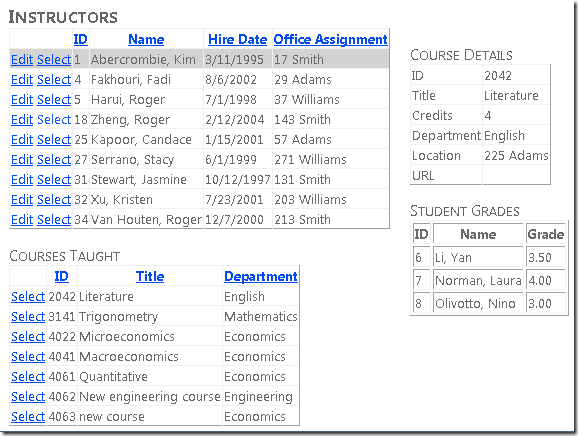This screenshot has height=436, width=578.
Task: Select the Zheng, Roger instructor
Action: pos(54,119)
